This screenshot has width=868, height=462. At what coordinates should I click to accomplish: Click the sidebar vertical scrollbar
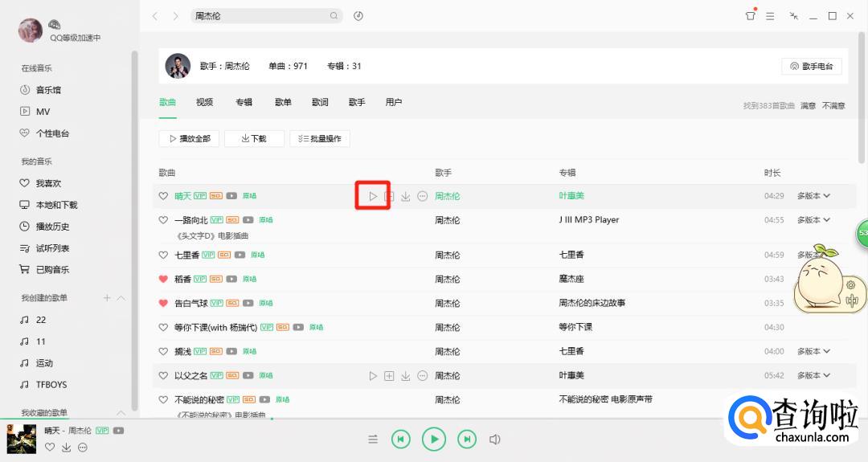[x=134, y=230]
